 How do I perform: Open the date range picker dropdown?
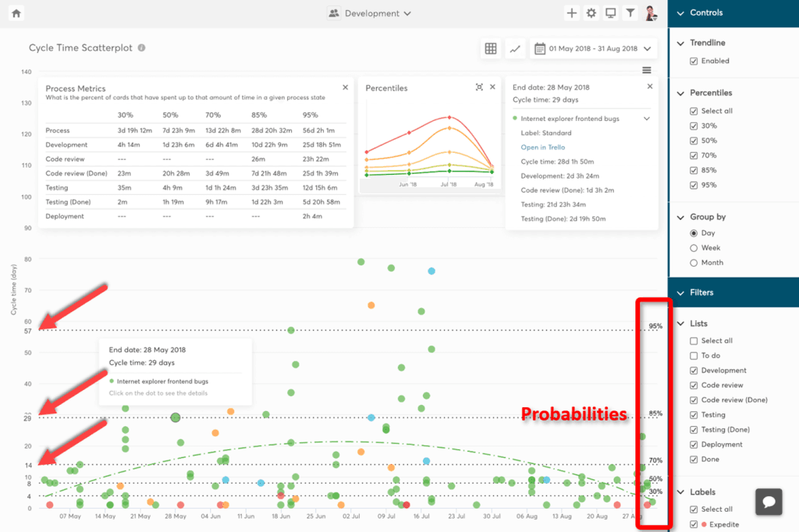pos(593,48)
